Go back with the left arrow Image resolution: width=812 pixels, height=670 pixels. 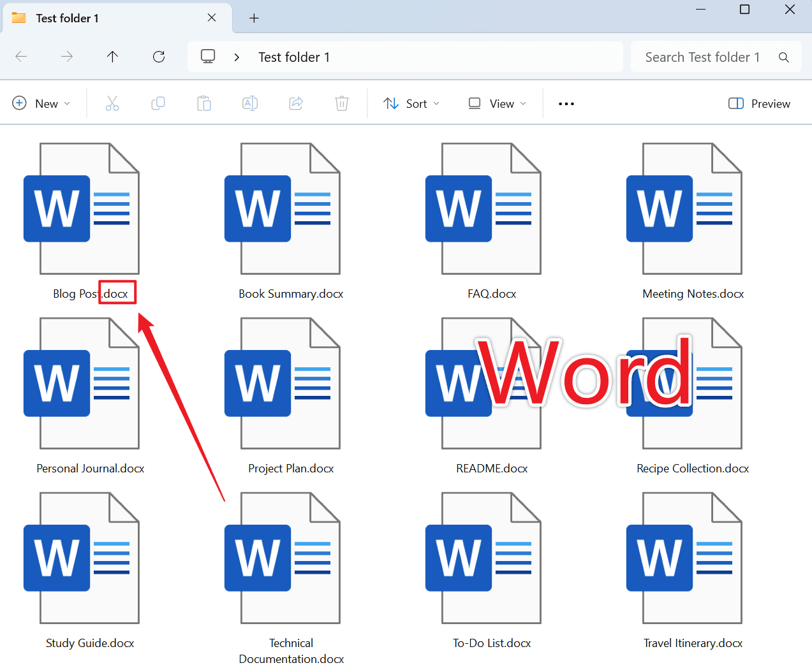[x=21, y=57]
